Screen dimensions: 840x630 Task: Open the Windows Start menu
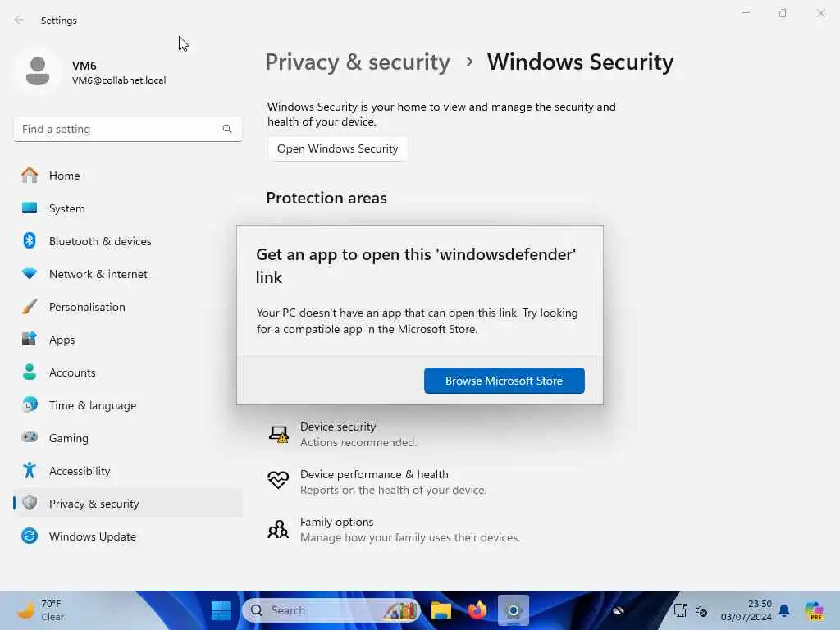pos(221,610)
